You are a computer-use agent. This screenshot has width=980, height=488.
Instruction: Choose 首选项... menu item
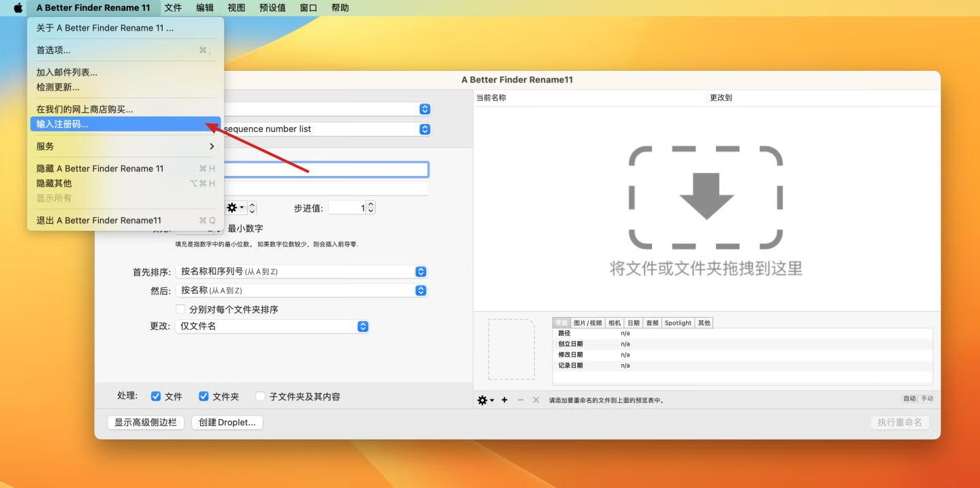pos(125,50)
